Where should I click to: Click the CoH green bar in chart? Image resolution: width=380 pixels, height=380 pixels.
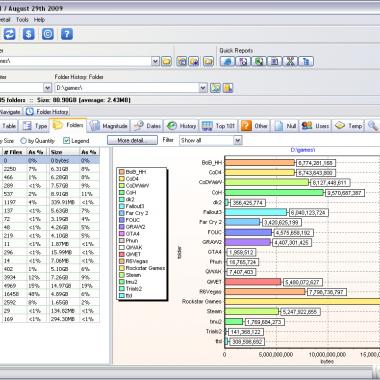click(x=274, y=192)
